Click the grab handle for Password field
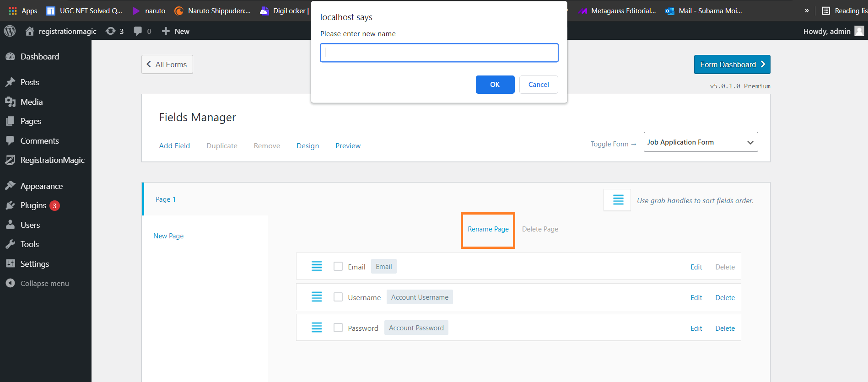This screenshot has height=382, width=868. point(317,328)
